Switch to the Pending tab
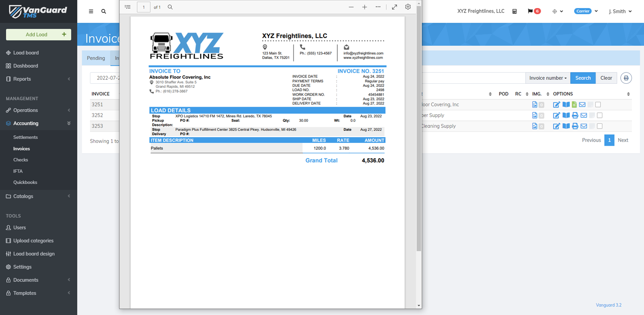 (x=96, y=58)
